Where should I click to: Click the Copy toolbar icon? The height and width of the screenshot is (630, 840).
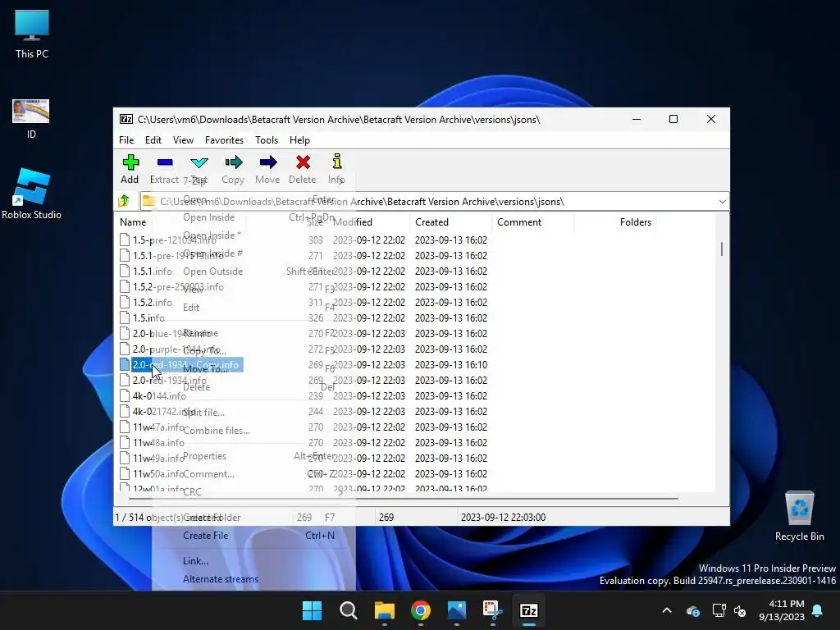pos(234,162)
